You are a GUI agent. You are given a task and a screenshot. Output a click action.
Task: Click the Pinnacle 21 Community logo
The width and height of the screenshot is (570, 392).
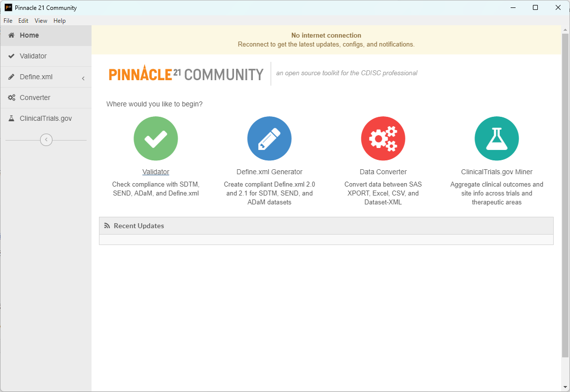[186, 74]
